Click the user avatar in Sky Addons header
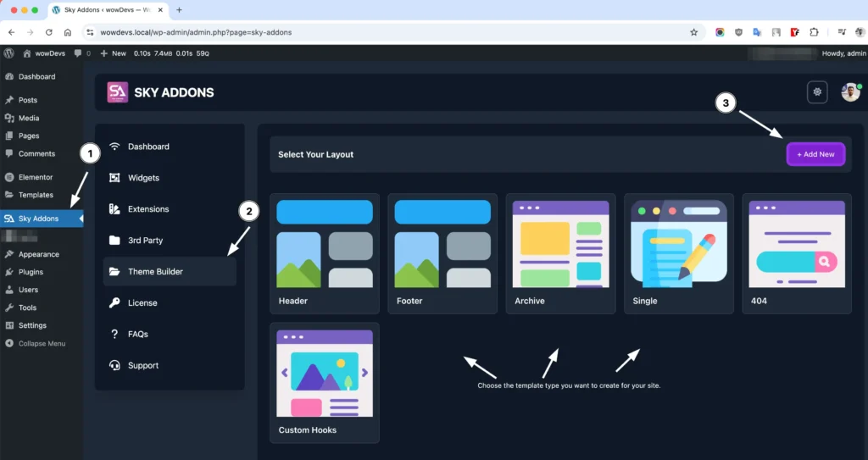The width and height of the screenshot is (868, 460). coord(850,91)
